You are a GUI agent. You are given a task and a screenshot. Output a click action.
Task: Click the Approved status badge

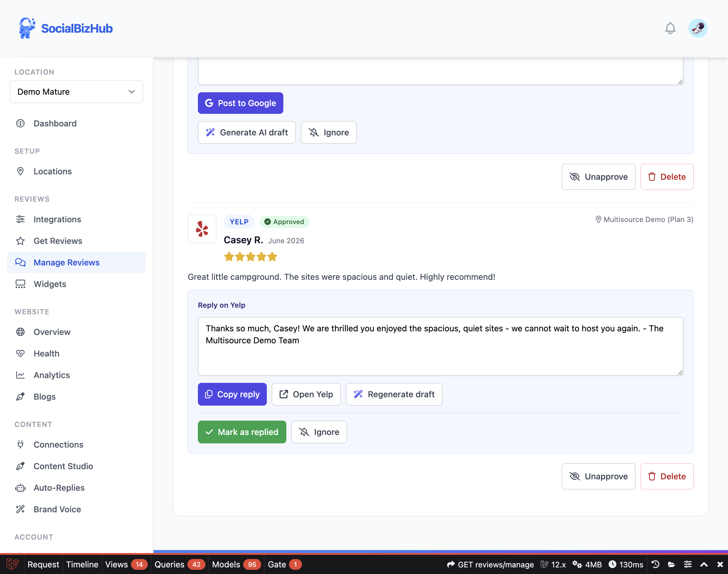tap(284, 222)
